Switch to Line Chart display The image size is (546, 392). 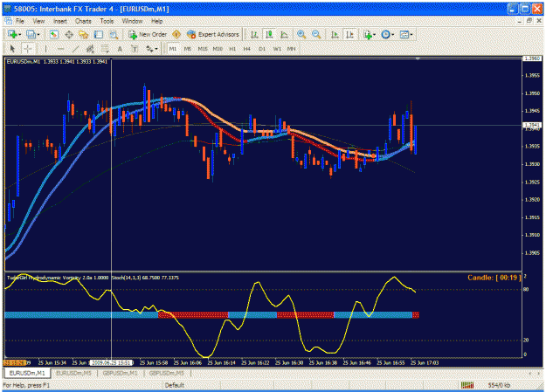point(284,34)
